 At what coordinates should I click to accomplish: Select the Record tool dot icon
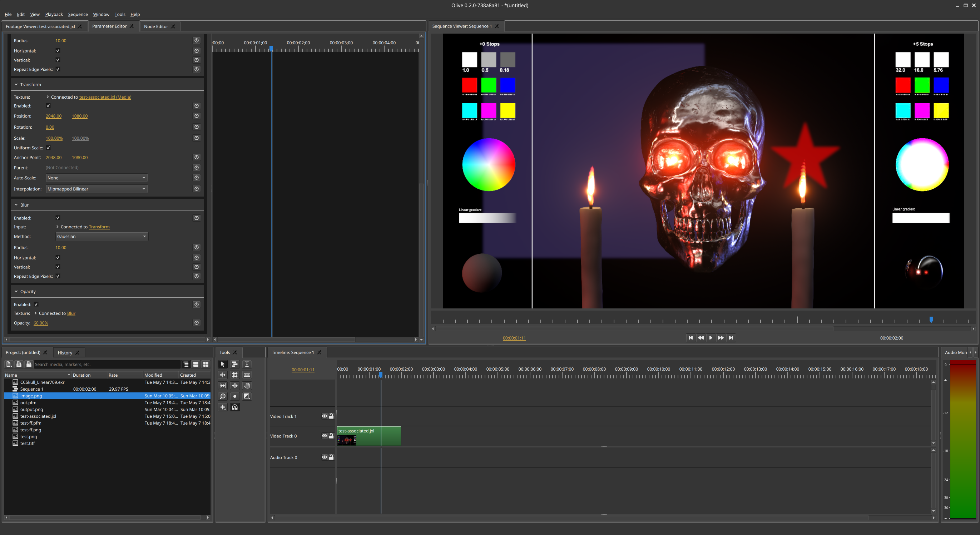tap(235, 396)
